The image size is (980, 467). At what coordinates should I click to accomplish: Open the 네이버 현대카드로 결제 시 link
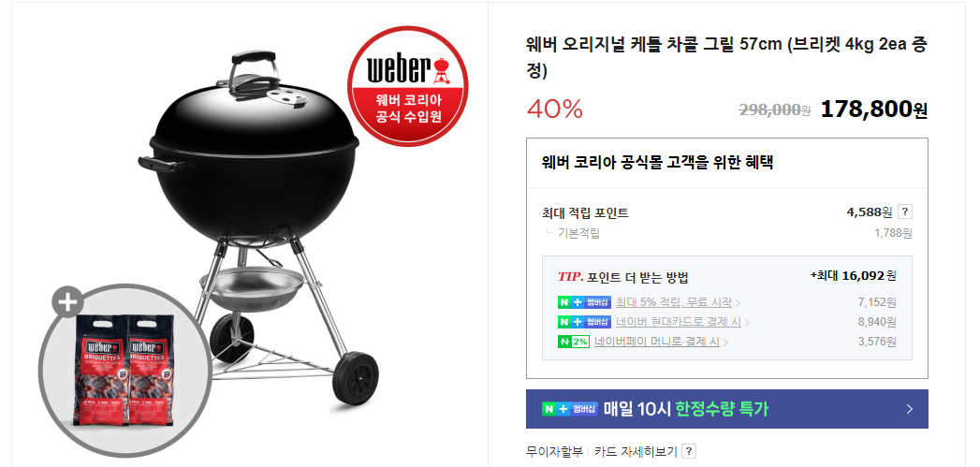(679, 323)
